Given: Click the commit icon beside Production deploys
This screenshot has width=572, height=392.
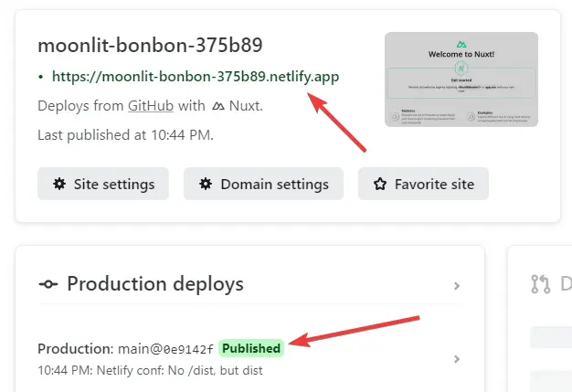Looking at the screenshot, I should pos(48,284).
